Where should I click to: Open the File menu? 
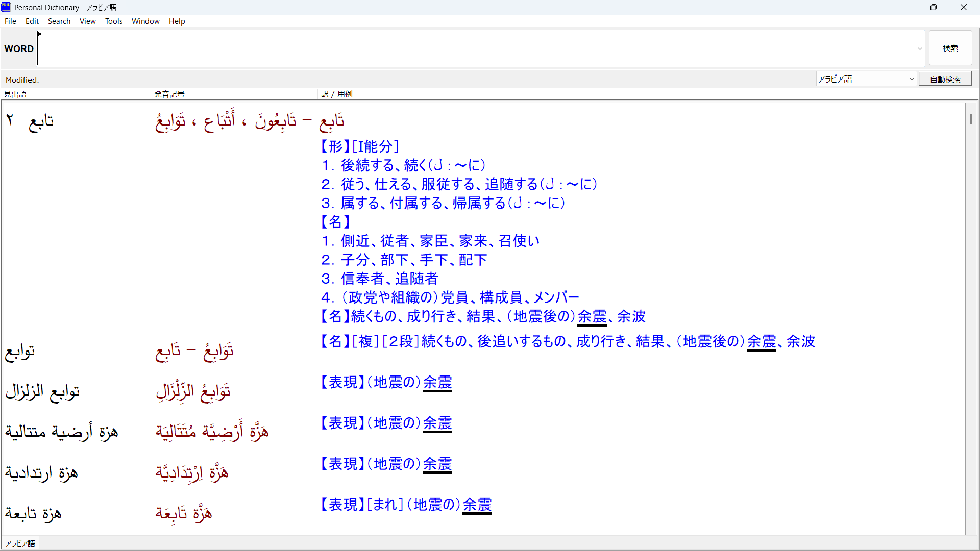[x=10, y=21]
